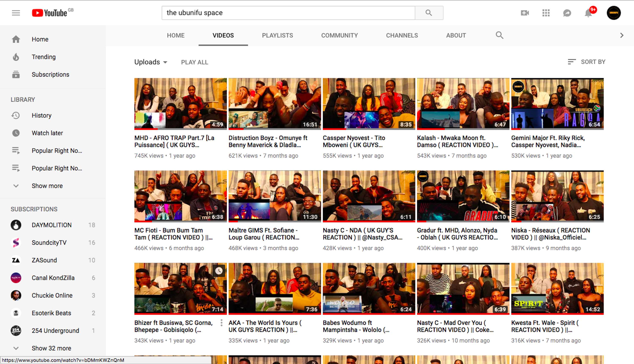Open AKA - The World Is Yours title
This screenshot has width=634, height=364.
(x=265, y=326)
